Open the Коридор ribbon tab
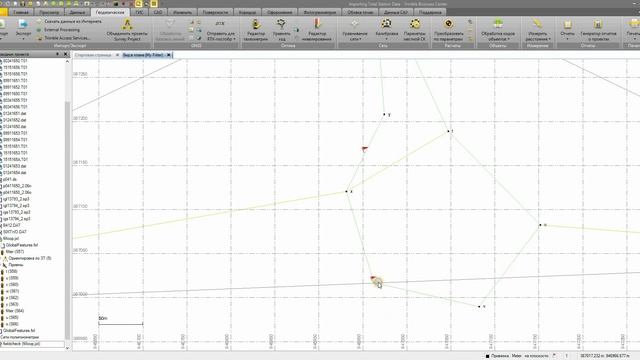The width and height of the screenshot is (640, 360). click(x=247, y=12)
